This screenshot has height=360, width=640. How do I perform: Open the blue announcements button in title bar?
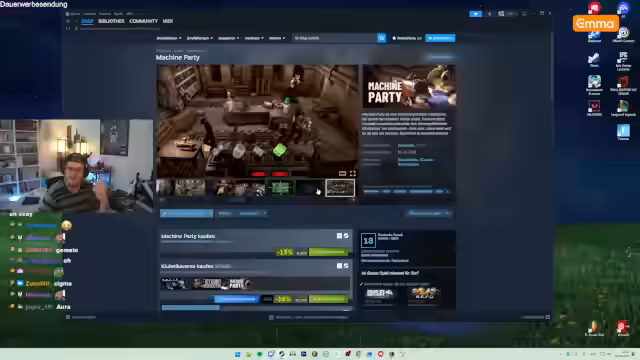coord(476,14)
